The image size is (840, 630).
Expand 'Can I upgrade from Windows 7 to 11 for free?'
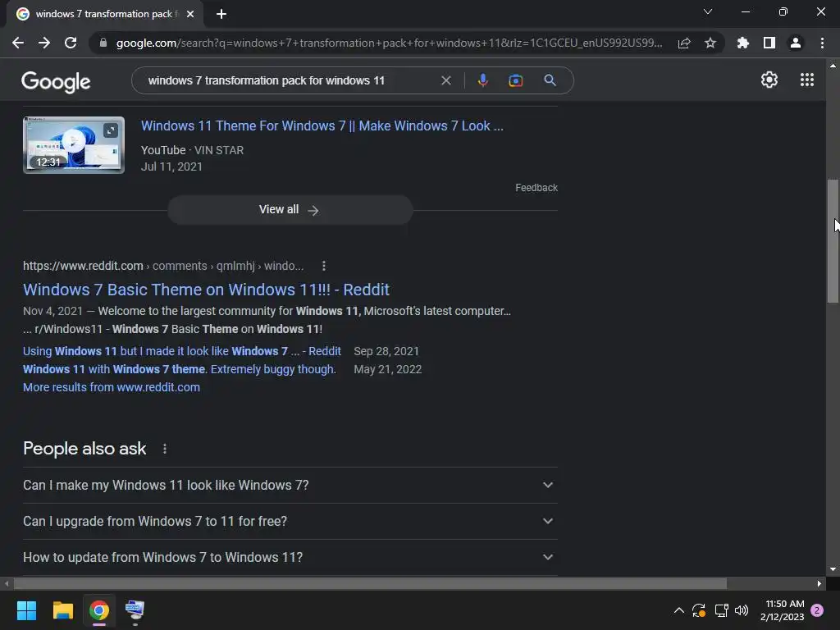[290, 521]
